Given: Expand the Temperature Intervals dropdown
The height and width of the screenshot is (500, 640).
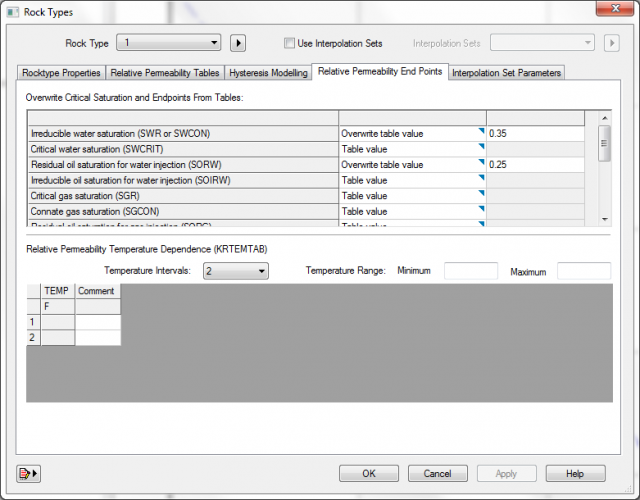Looking at the screenshot, I should coord(235,271).
